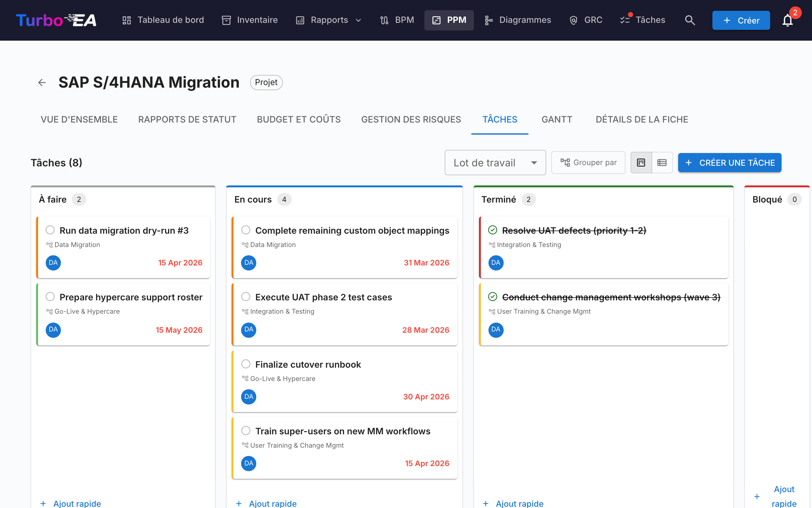
Task: Click Ajout rapide in À faire column
Action: (71, 503)
